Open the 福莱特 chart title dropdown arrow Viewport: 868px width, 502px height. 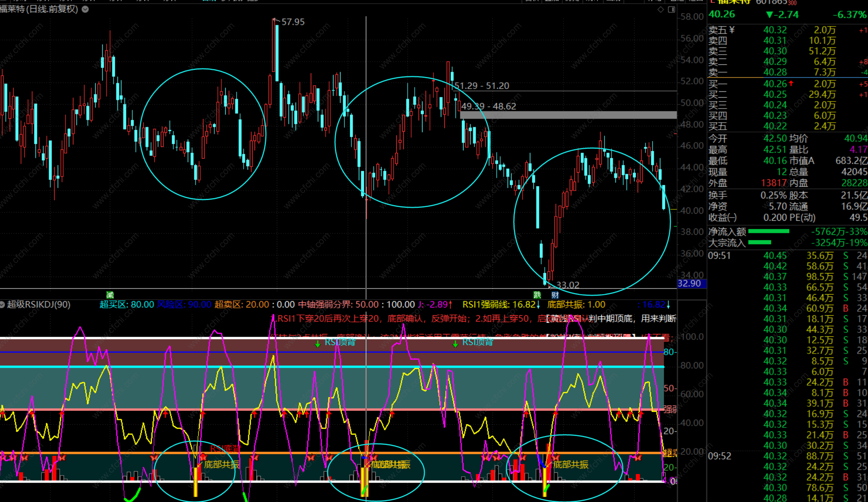coord(85,9)
